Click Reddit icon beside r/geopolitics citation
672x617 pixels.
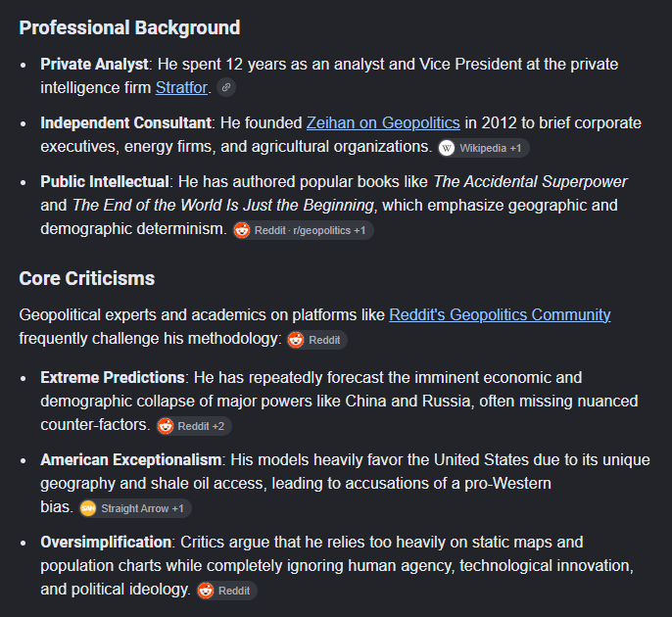(242, 230)
